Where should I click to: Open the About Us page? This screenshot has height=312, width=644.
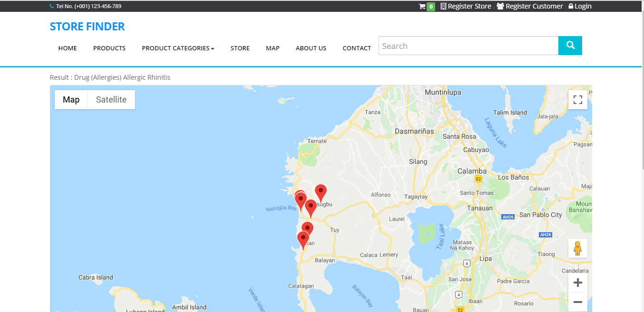click(311, 48)
